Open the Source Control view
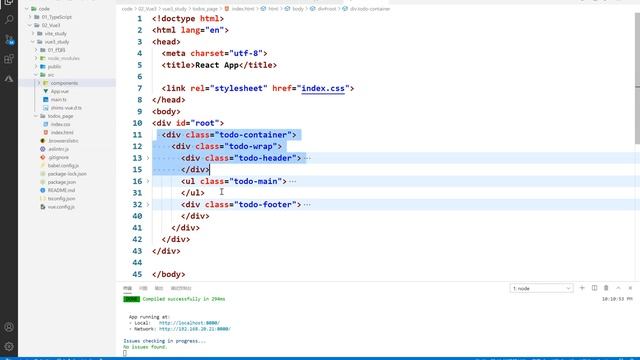The image size is (640, 360). pyautogui.click(x=9, y=39)
